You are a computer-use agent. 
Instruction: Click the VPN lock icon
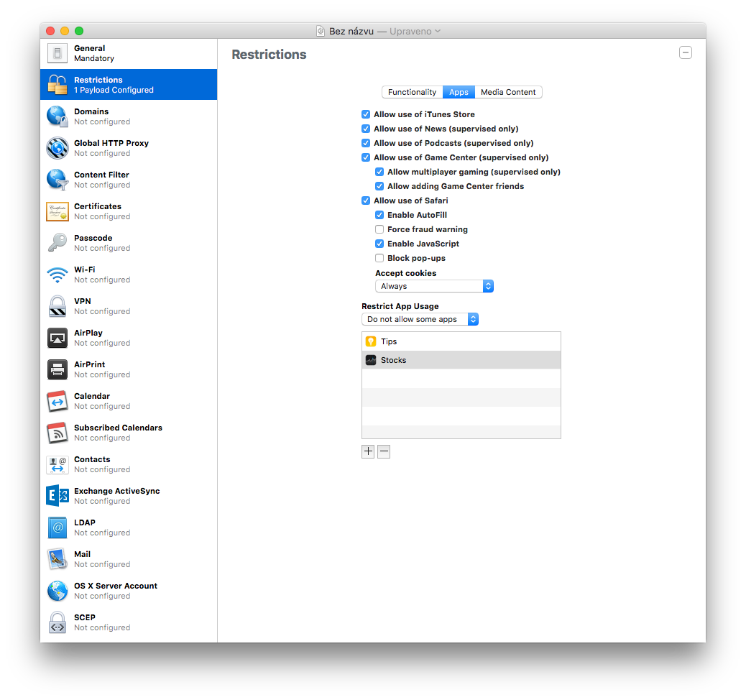[x=57, y=306]
